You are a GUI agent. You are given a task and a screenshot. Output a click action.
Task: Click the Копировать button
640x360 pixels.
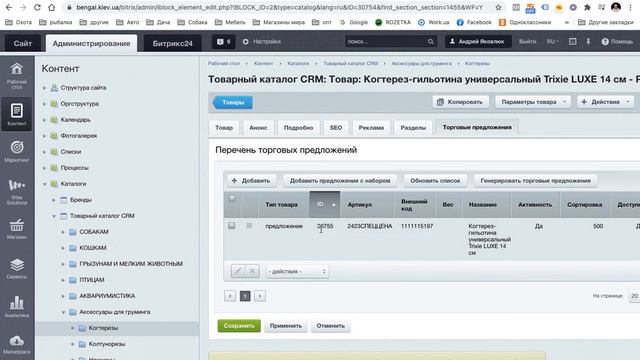(x=460, y=102)
